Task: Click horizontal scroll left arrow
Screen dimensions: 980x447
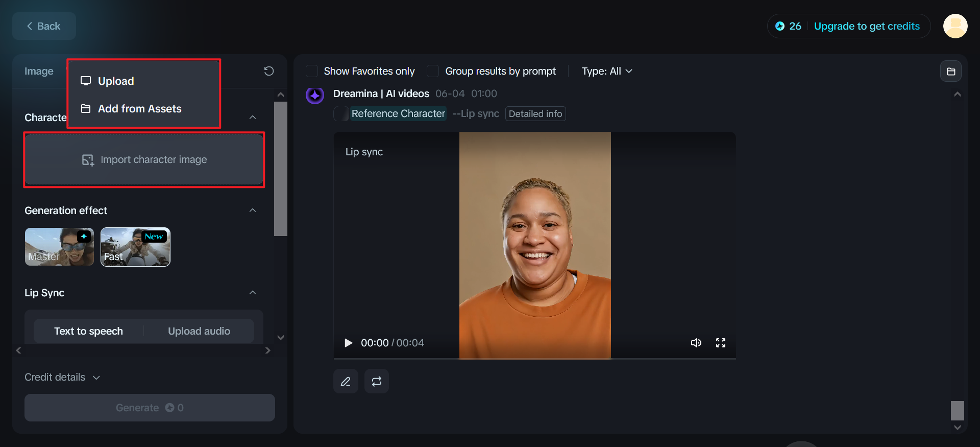Action: pyautogui.click(x=19, y=350)
